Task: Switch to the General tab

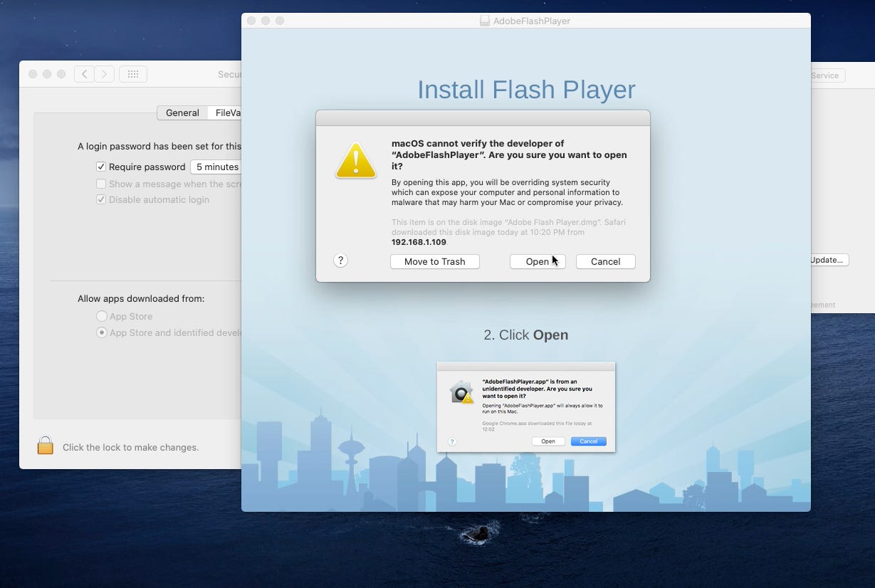Action: tap(182, 112)
